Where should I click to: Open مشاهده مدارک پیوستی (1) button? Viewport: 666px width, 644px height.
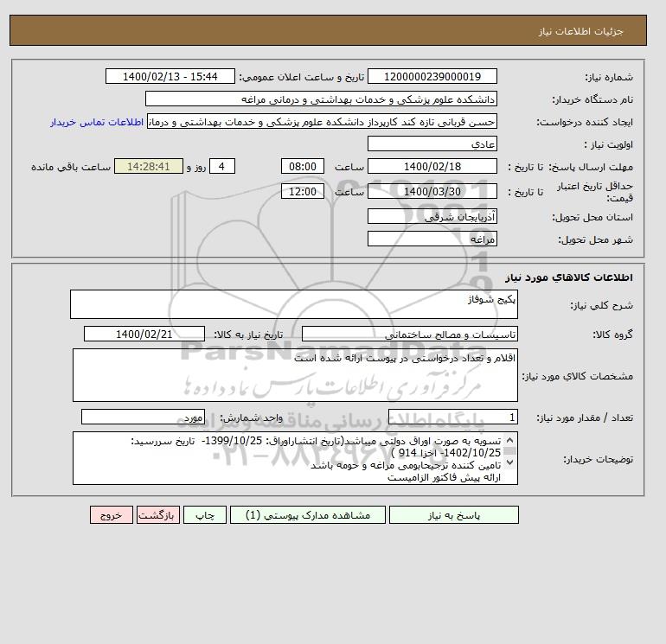point(308,515)
